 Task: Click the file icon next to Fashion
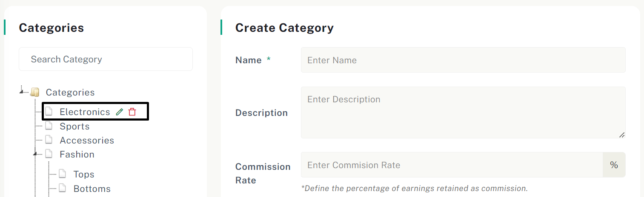(49, 154)
